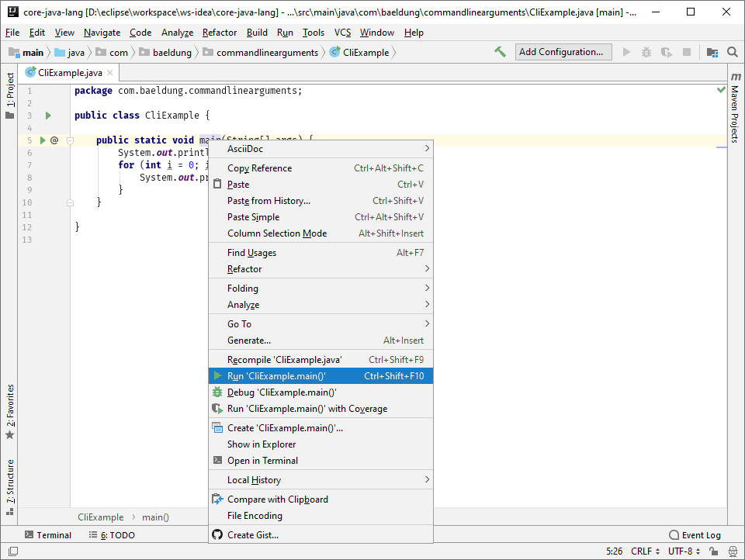This screenshot has width=745, height=560.
Task: Open Project Structure from the toolbar icon
Action: tap(712, 52)
